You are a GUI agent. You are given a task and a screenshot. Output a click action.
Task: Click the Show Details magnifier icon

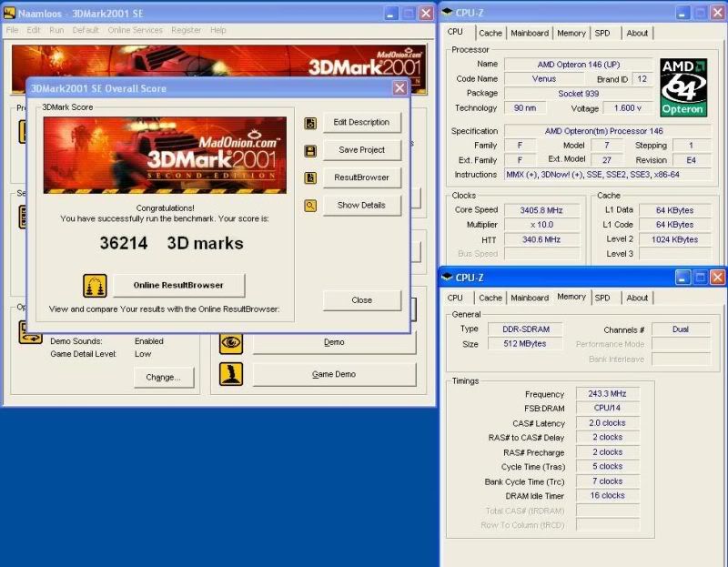coord(310,206)
